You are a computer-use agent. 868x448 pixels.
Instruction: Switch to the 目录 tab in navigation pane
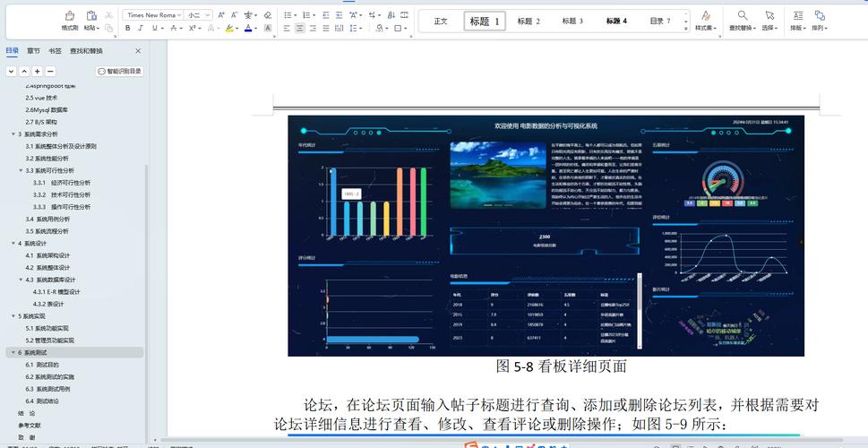pos(13,51)
